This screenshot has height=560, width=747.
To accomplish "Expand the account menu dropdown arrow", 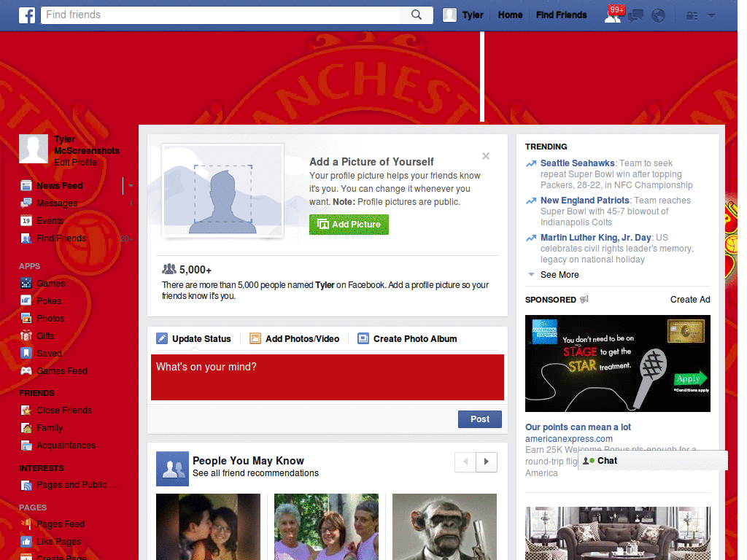I will pos(712,16).
